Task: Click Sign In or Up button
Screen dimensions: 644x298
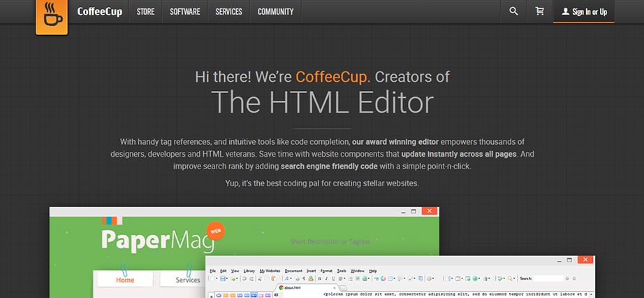Action: pyautogui.click(x=584, y=12)
